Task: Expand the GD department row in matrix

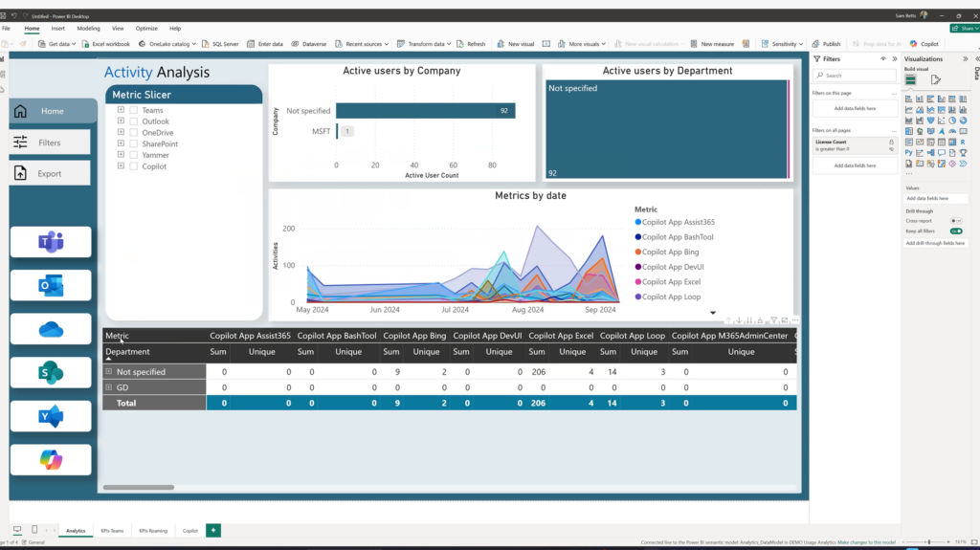Action: (x=109, y=387)
